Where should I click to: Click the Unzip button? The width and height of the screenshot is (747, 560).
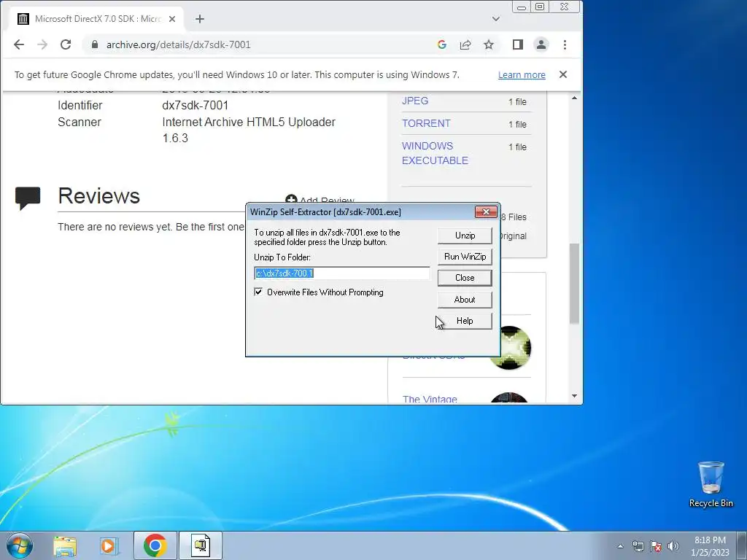point(465,236)
